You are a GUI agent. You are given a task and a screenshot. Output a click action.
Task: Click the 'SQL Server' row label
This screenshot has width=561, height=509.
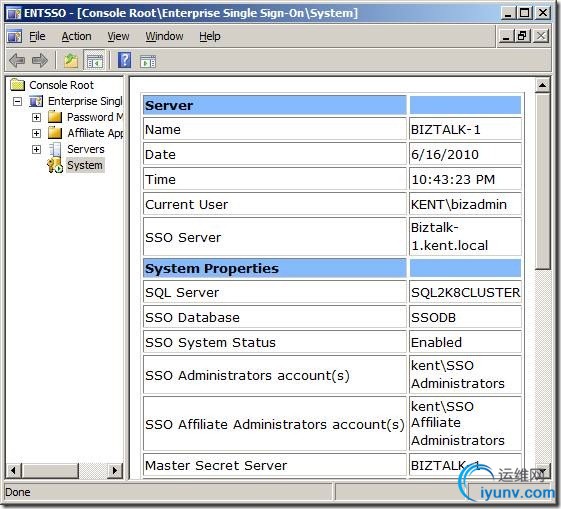pyautogui.click(x=182, y=293)
